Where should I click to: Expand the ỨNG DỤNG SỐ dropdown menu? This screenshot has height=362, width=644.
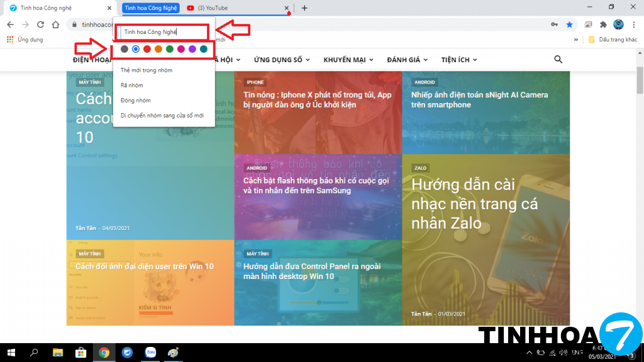pyautogui.click(x=282, y=60)
